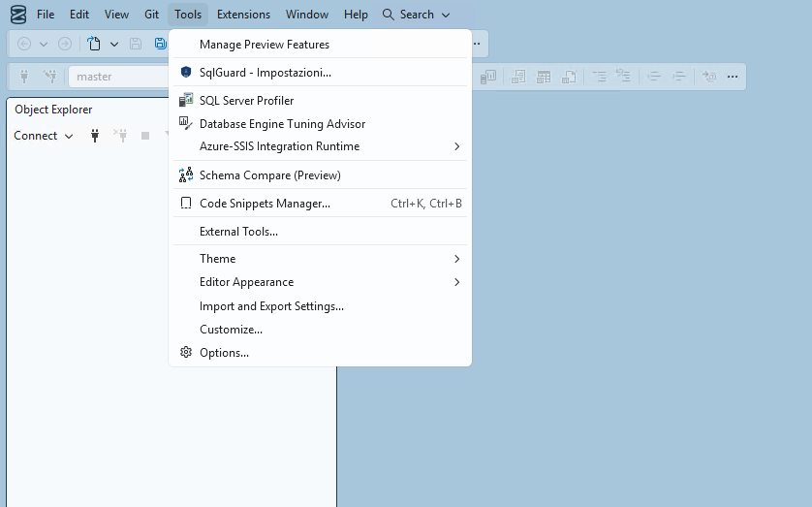The height and width of the screenshot is (507, 812).
Task: Choose Import and Export Settings… entry
Action: tap(320, 306)
